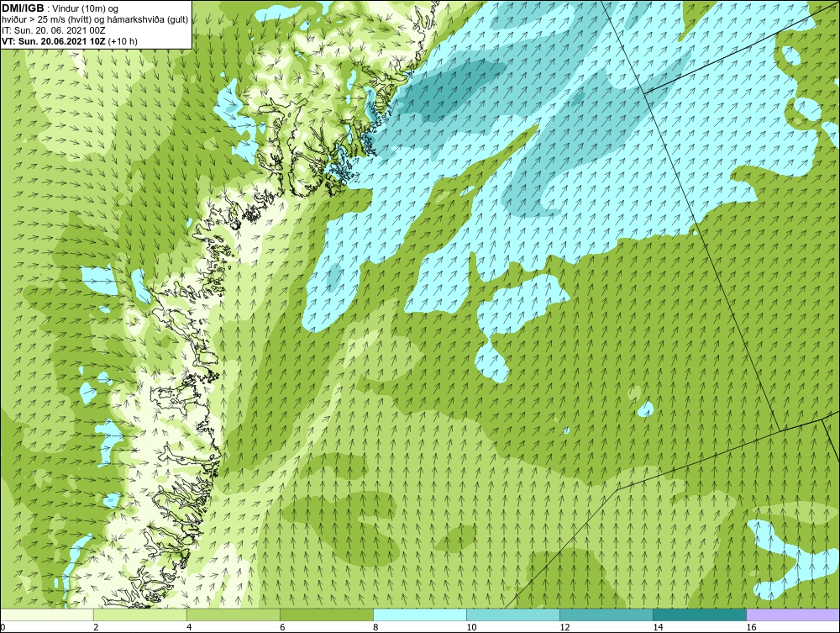Click the legend scale label 0
The width and height of the screenshot is (840, 633).
3,627
